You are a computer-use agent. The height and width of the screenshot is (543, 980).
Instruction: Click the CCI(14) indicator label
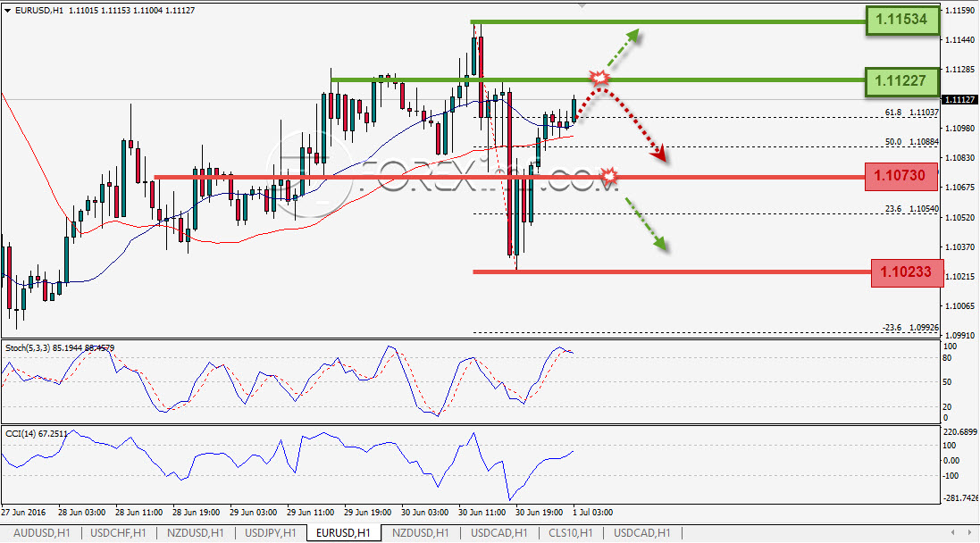tap(37, 434)
